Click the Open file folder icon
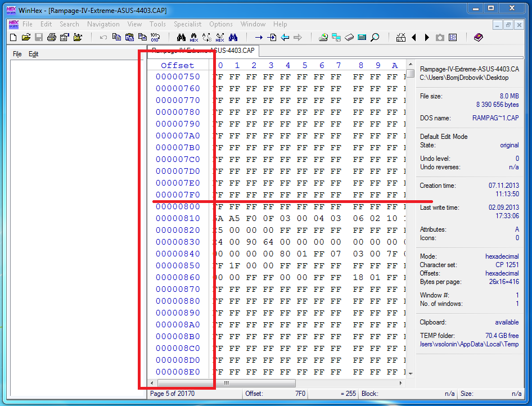Viewport: 532px width, 406px height. (26, 37)
